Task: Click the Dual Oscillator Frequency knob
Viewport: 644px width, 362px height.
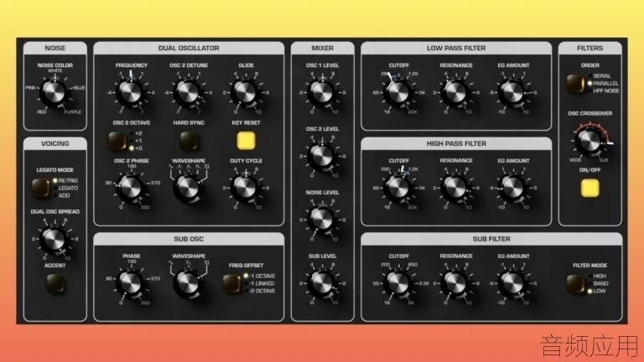Action: (131, 92)
